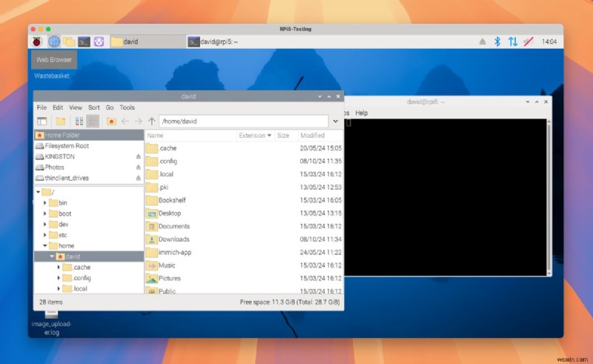Open the Tools menu

(127, 107)
